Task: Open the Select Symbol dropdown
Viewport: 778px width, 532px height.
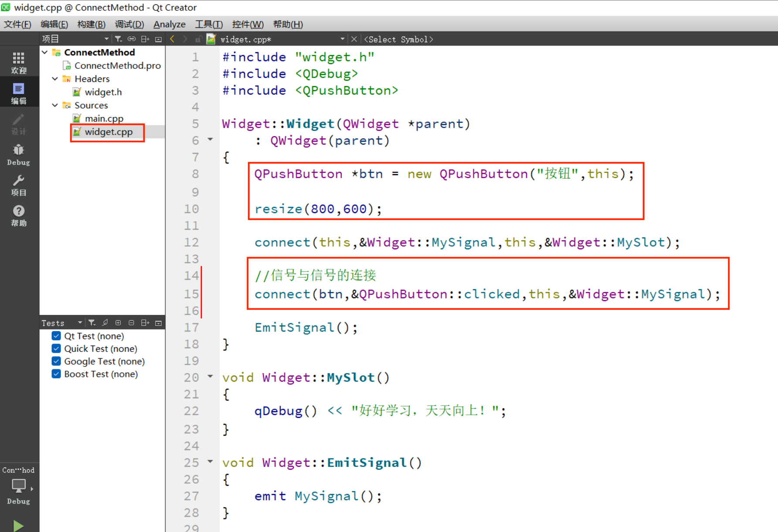Action: point(399,39)
